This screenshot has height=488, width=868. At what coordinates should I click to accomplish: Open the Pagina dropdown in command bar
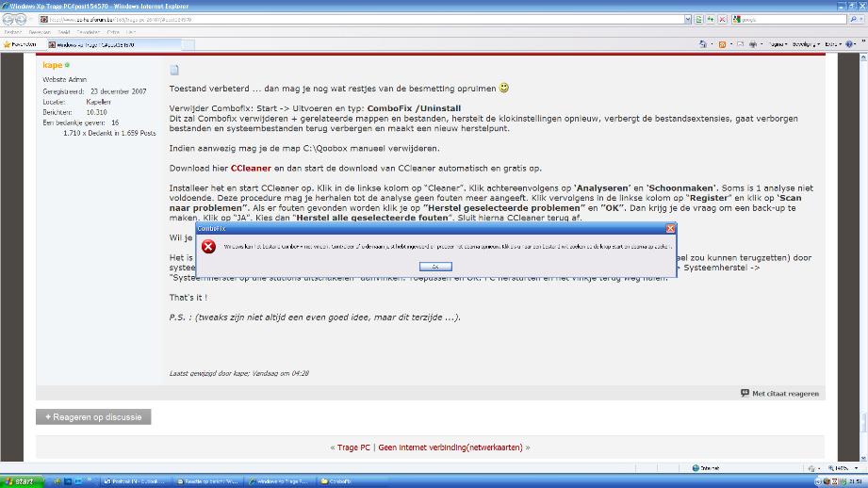[x=778, y=44]
